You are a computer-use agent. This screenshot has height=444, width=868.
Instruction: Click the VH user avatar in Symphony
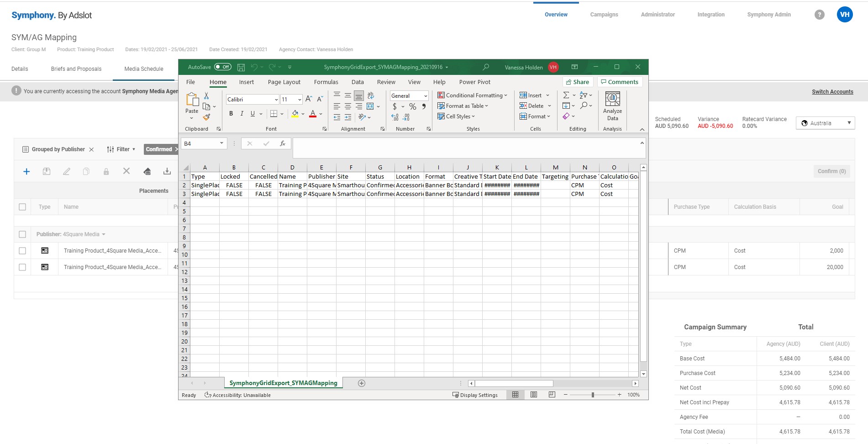[x=845, y=15]
